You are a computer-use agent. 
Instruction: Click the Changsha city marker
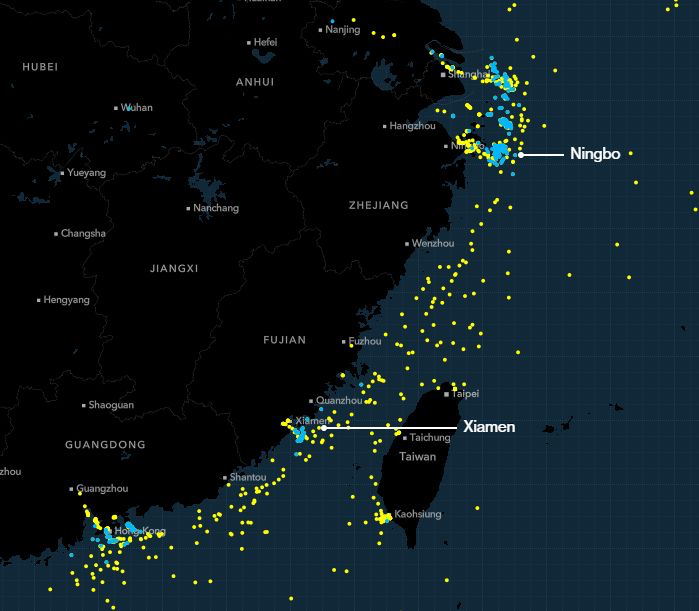point(56,234)
